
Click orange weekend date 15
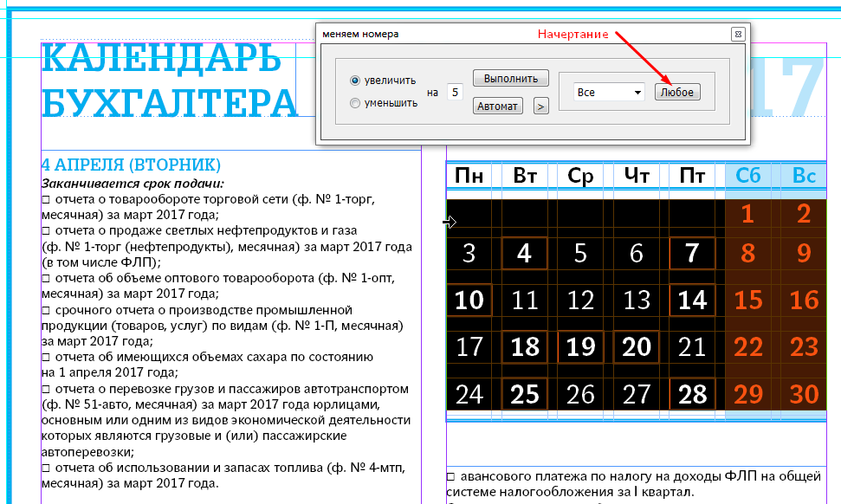[747, 300]
